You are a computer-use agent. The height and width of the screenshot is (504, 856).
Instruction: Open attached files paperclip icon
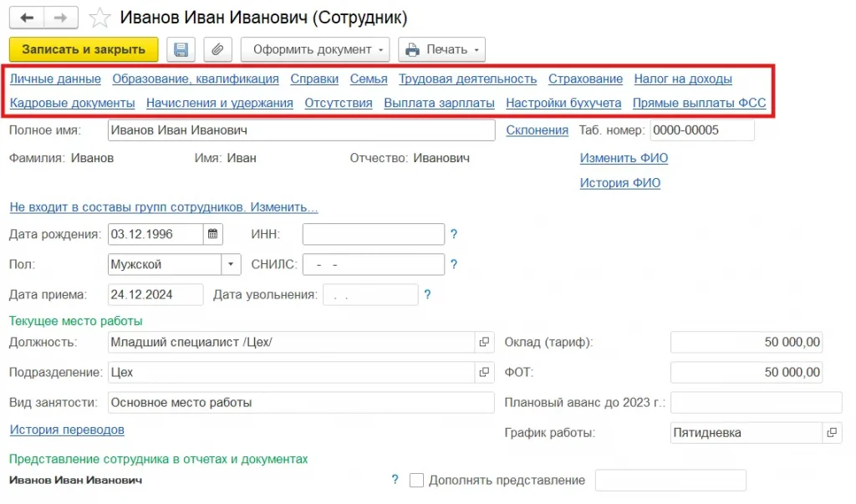click(217, 49)
